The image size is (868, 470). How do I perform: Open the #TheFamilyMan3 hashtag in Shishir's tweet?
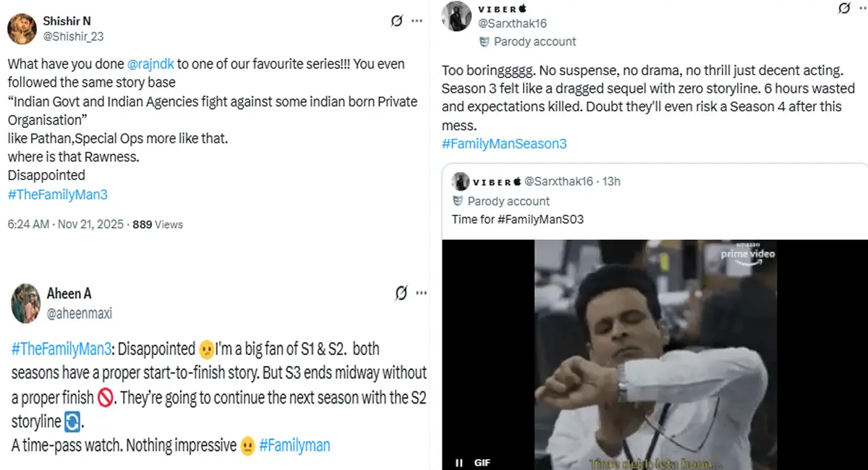point(57,194)
